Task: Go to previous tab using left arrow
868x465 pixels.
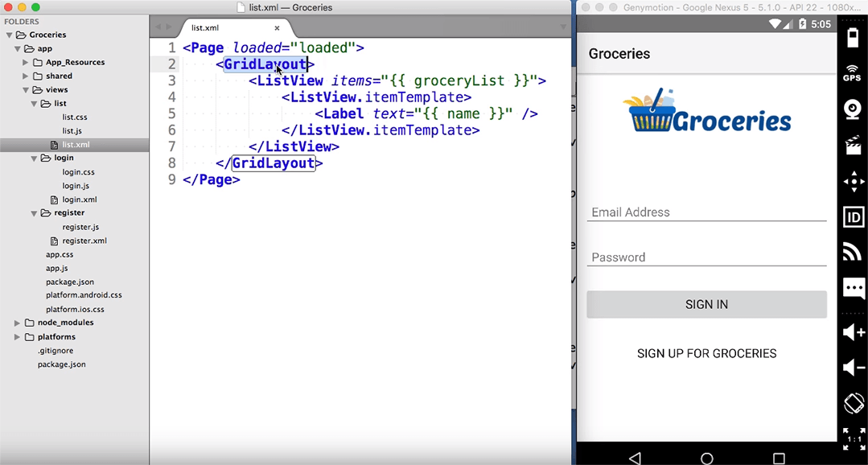Action: click(158, 27)
